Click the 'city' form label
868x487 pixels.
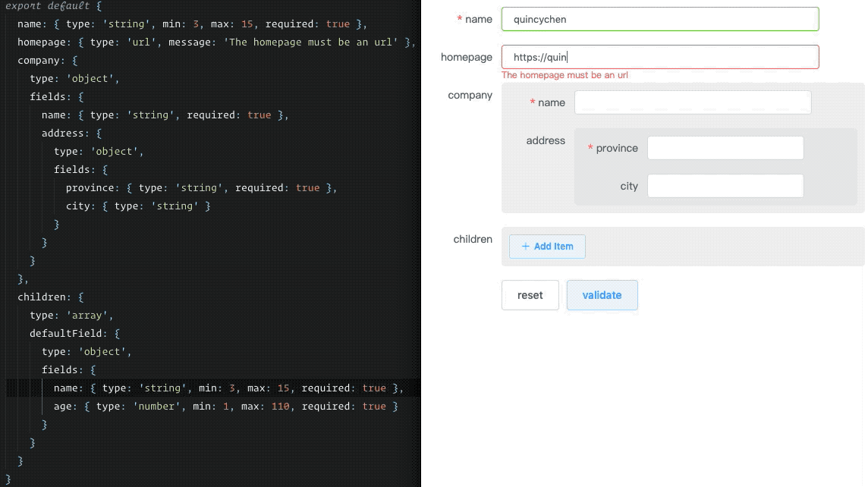point(629,186)
